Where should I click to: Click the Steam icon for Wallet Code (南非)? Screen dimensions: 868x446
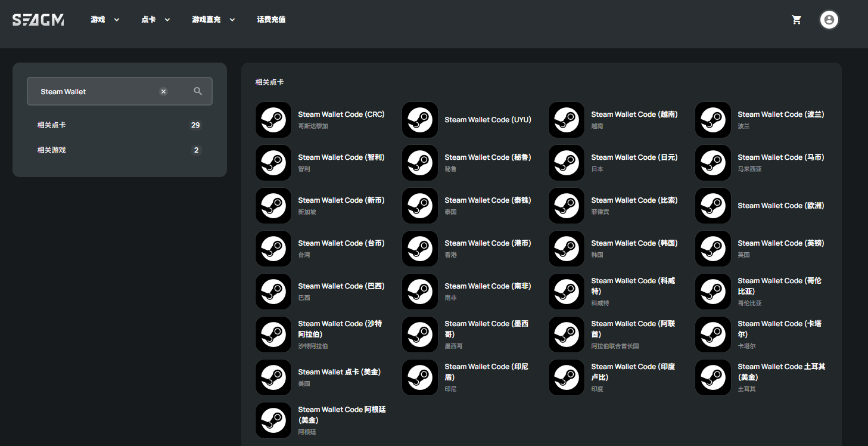click(x=420, y=292)
